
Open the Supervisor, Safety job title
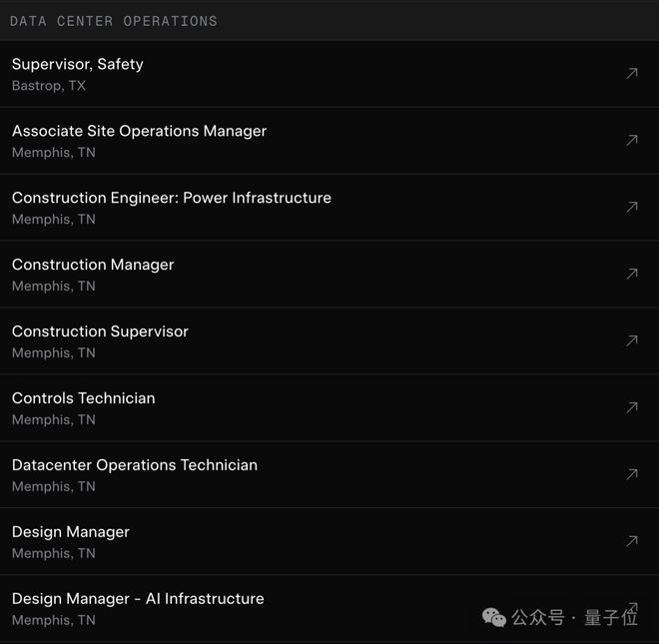78,64
